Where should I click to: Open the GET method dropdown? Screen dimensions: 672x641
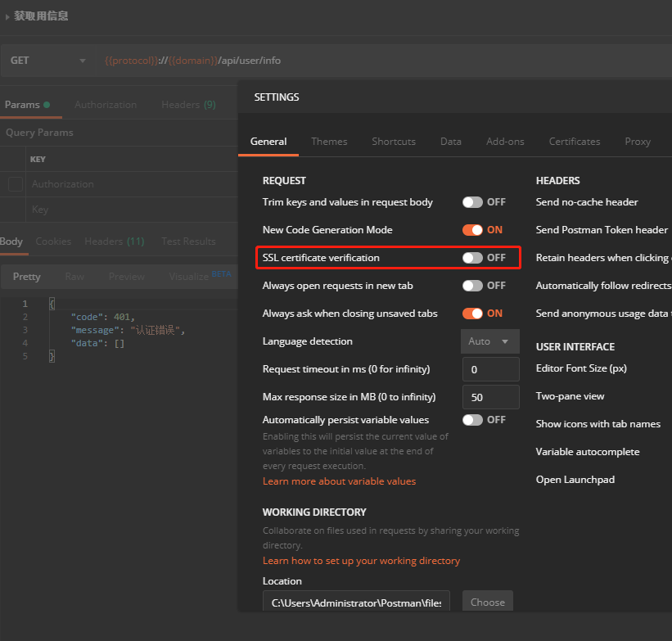click(x=47, y=61)
